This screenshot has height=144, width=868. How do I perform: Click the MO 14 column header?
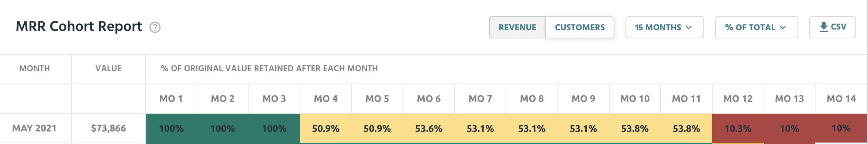(841, 99)
